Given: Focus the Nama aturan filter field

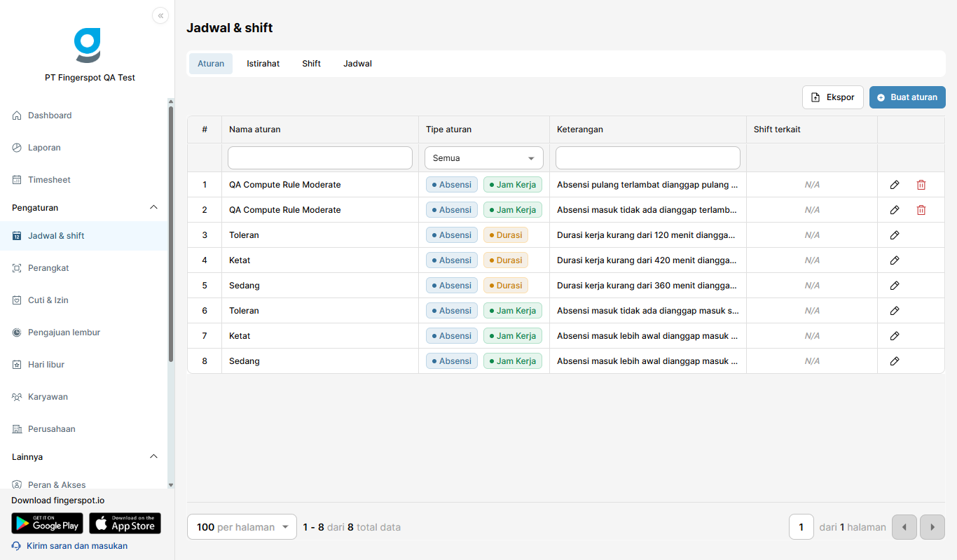Looking at the screenshot, I should [320, 158].
